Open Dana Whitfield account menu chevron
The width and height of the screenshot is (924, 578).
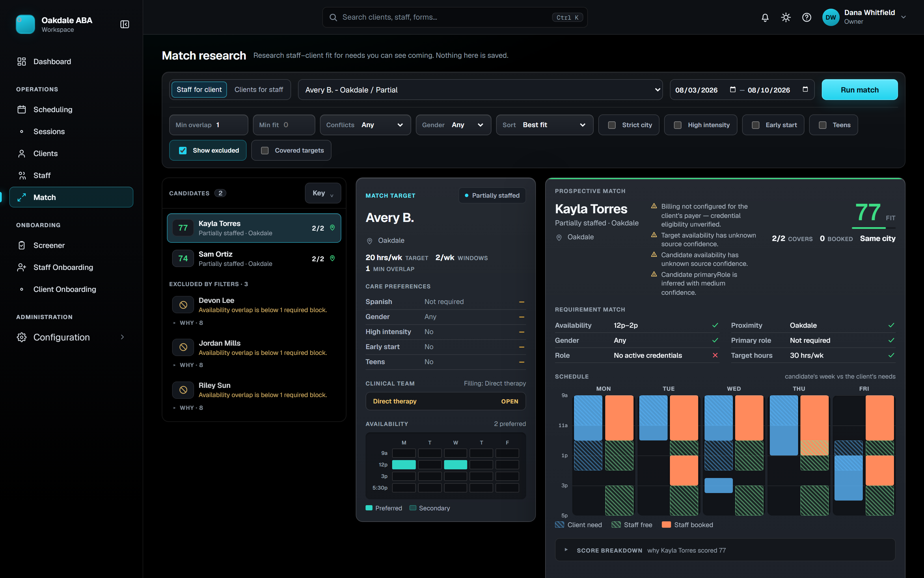[x=903, y=17]
